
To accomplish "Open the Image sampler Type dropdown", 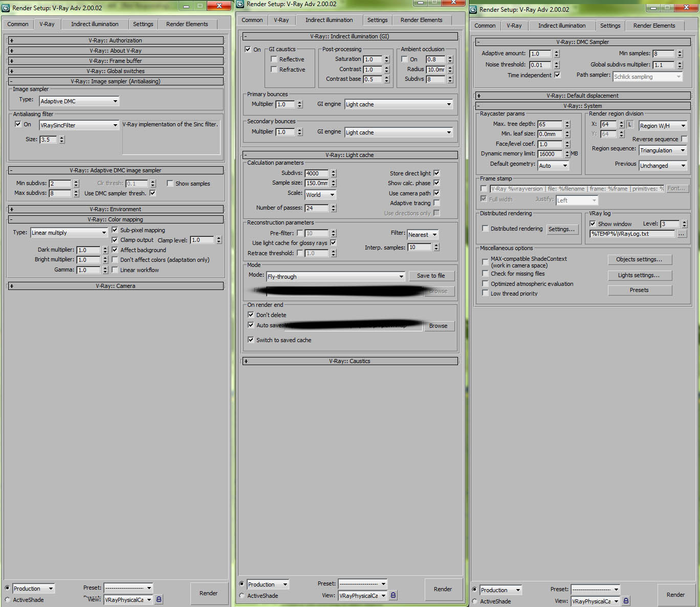I will click(x=79, y=101).
